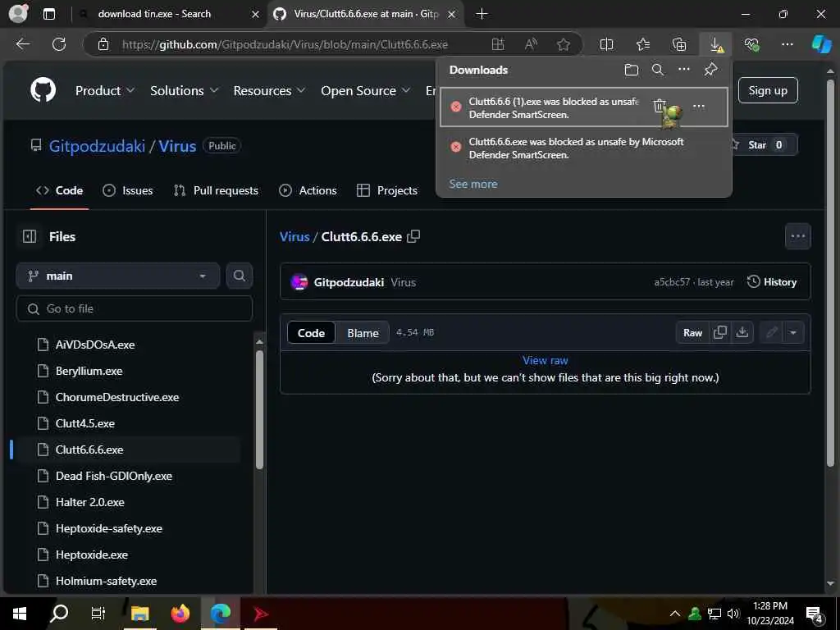840x630 pixels.
Task: Add this page to favorites
Action: (x=563, y=44)
